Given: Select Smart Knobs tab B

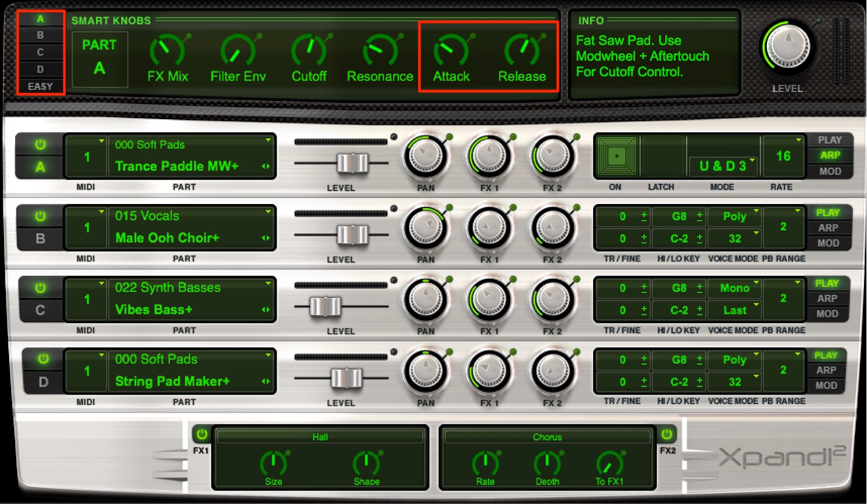Looking at the screenshot, I should [x=40, y=35].
